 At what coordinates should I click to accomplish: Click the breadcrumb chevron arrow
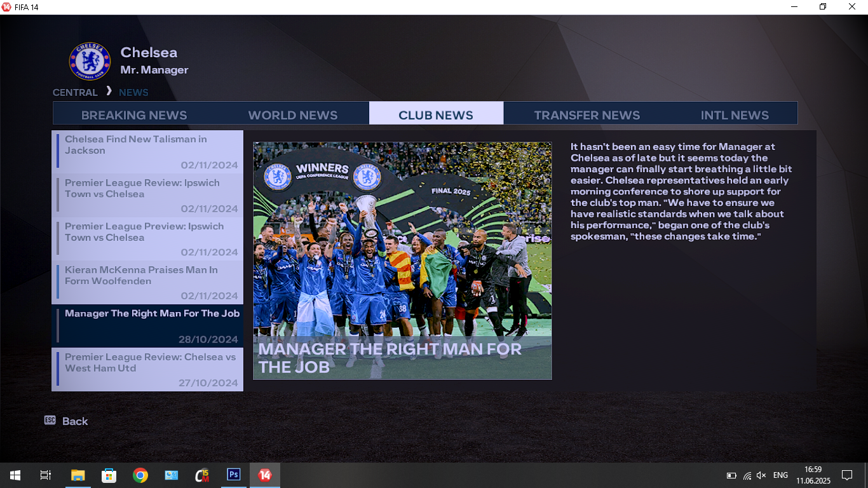click(109, 91)
